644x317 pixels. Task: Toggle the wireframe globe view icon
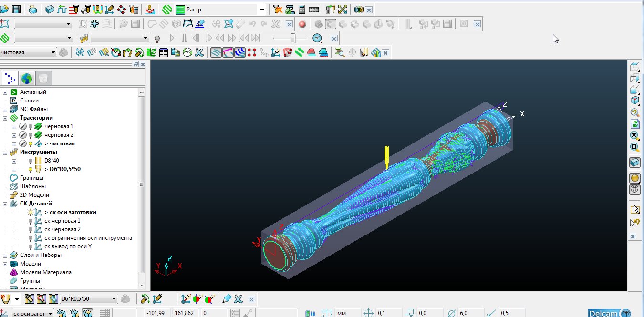(634, 189)
